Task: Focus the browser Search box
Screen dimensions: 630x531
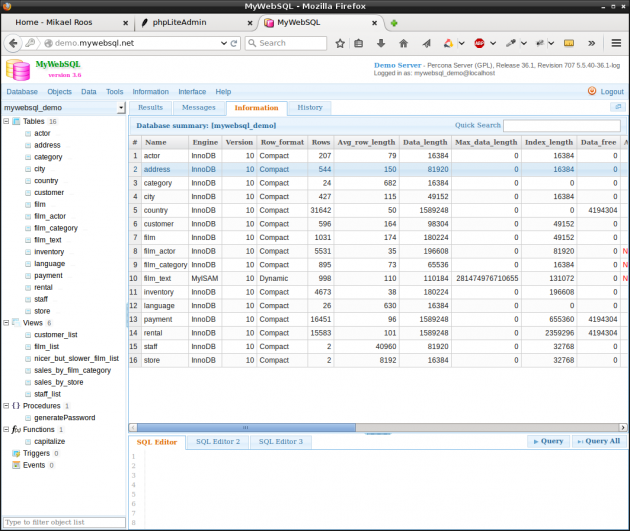Action: pyautogui.click(x=286, y=43)
